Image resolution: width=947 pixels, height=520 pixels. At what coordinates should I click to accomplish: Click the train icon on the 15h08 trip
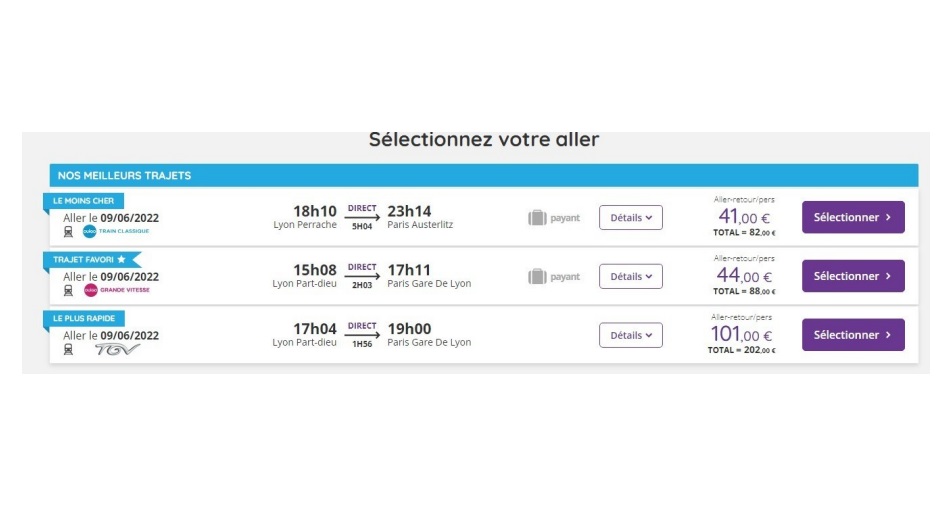coord(68,291)
